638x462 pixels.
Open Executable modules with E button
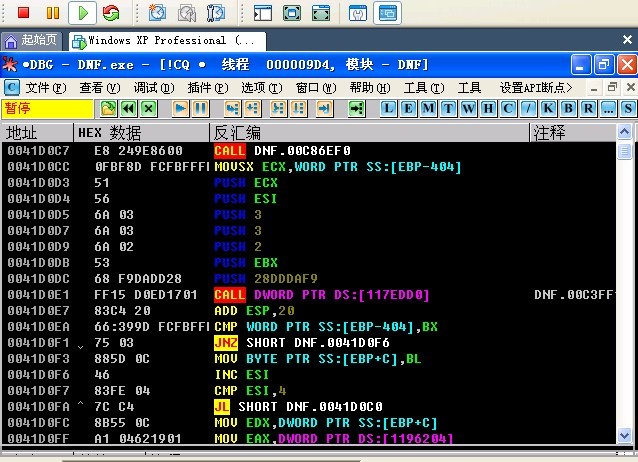click(408, 108)
